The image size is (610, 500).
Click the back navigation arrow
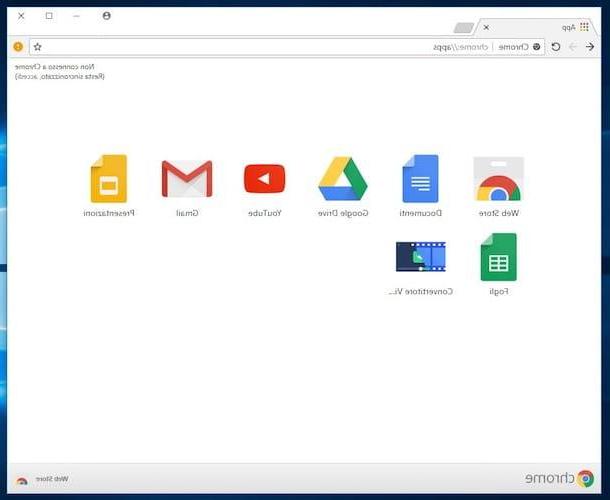pyautogui.click(x=590, y=47)
